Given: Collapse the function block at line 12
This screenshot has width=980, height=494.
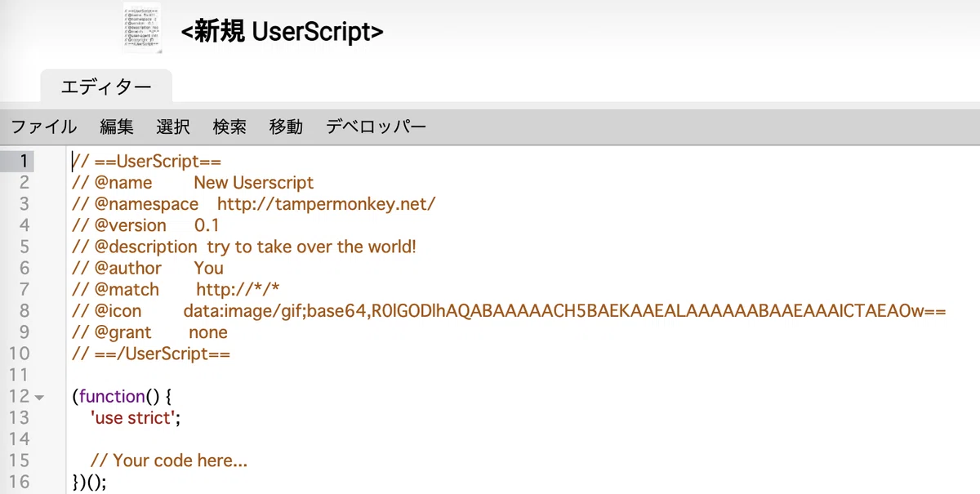Looking at the screenshot, I should coord(39,398).
